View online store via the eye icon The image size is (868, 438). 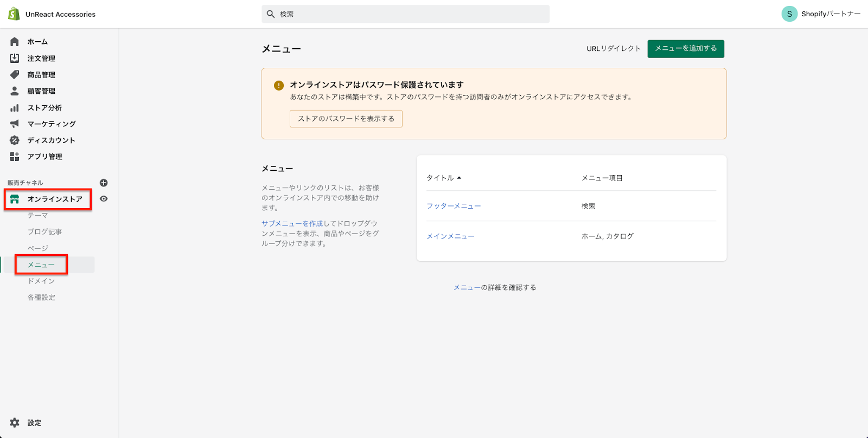104,199
